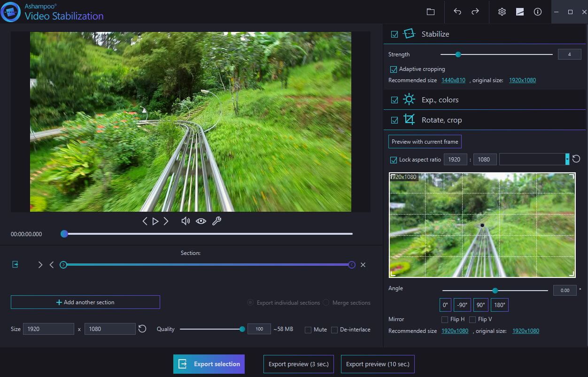Enable Adaptive cropping
The width and height of the screenshot is (588, 377).
(x=393, y=69)
